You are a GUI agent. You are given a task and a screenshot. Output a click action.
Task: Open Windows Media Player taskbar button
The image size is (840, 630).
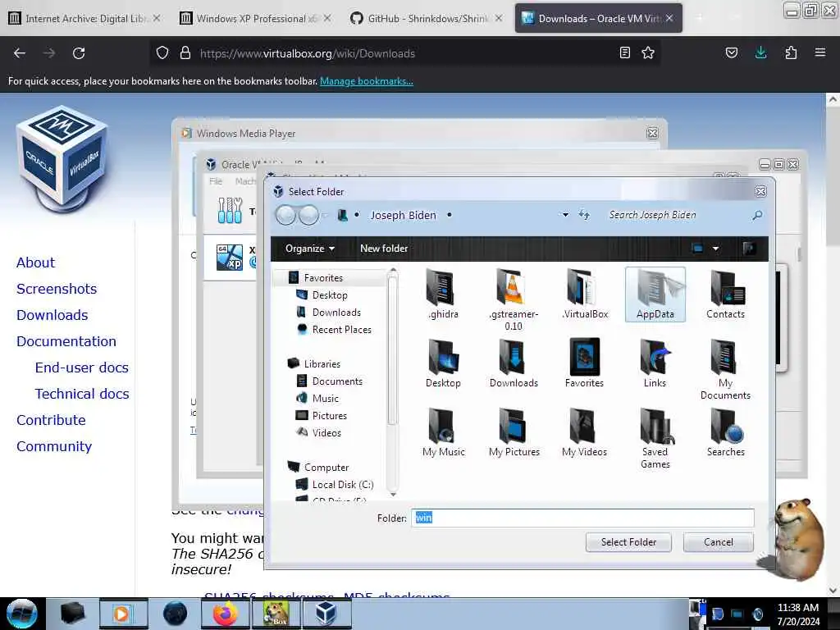coord(123,614)
